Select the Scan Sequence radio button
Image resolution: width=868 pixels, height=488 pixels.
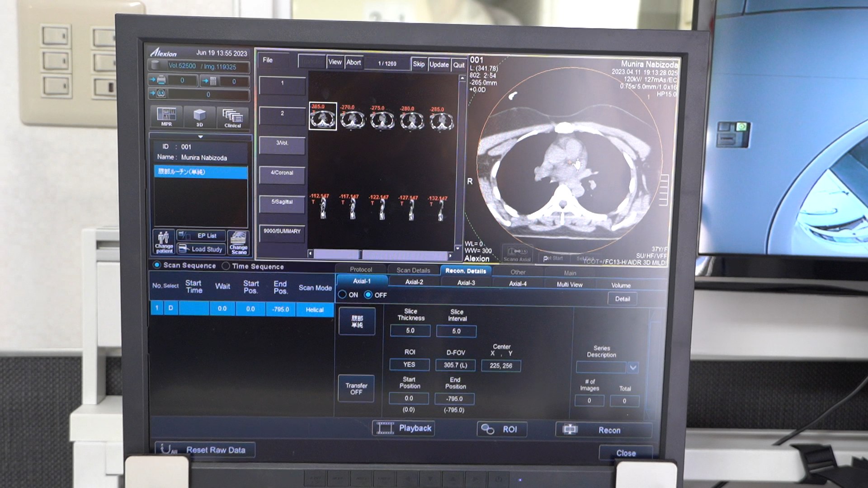pos(157,265)
